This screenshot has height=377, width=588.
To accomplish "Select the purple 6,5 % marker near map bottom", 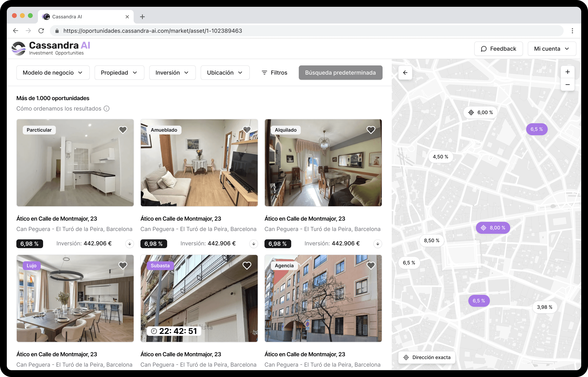I will coord(479,301).
